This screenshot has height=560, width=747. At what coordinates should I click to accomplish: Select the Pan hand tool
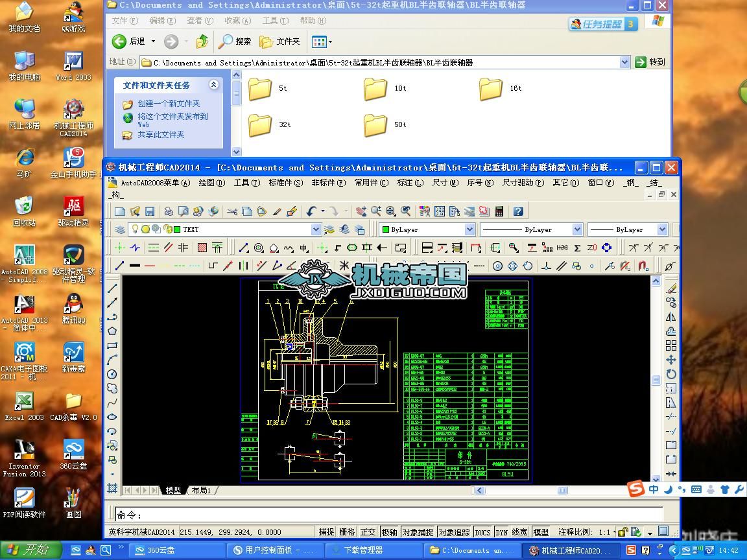pos(361,211)
